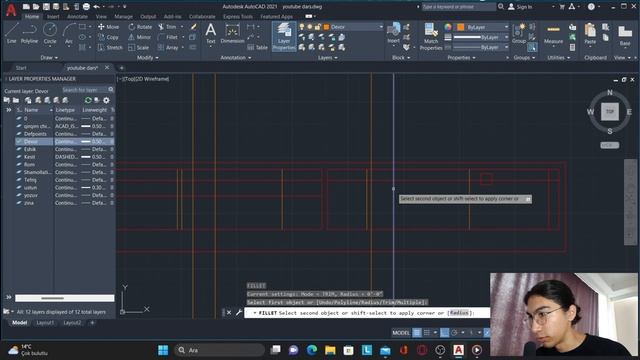Open the View ribbon tab
Image resolution: width=640 pixels, height=360 pixels.
coord(101,17)
